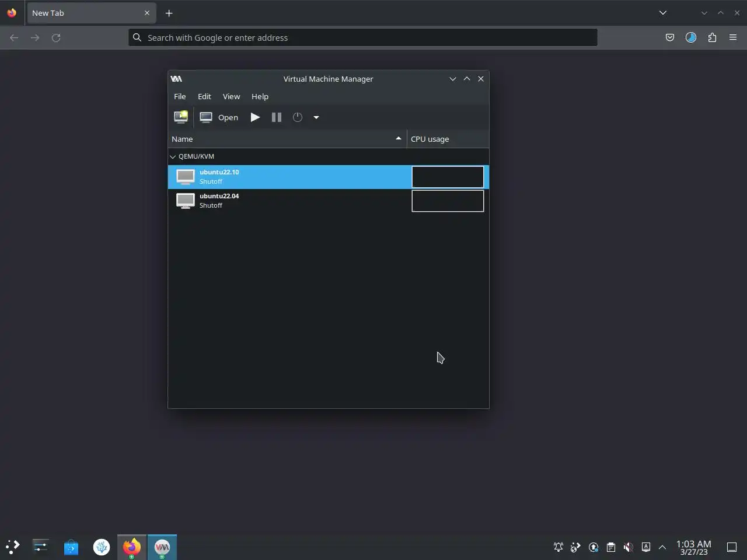Click the Virtual Machine Manager title icon

coord(176,79)
